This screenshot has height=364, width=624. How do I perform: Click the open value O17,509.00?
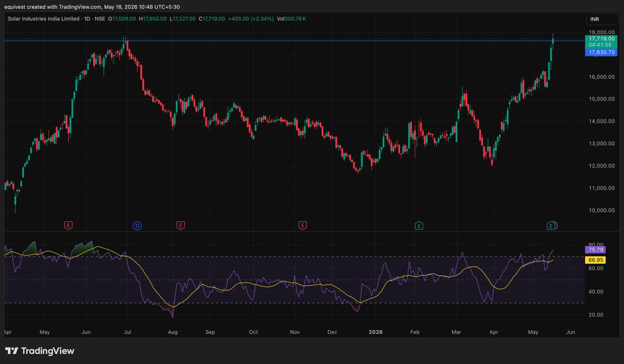[122, 19]
